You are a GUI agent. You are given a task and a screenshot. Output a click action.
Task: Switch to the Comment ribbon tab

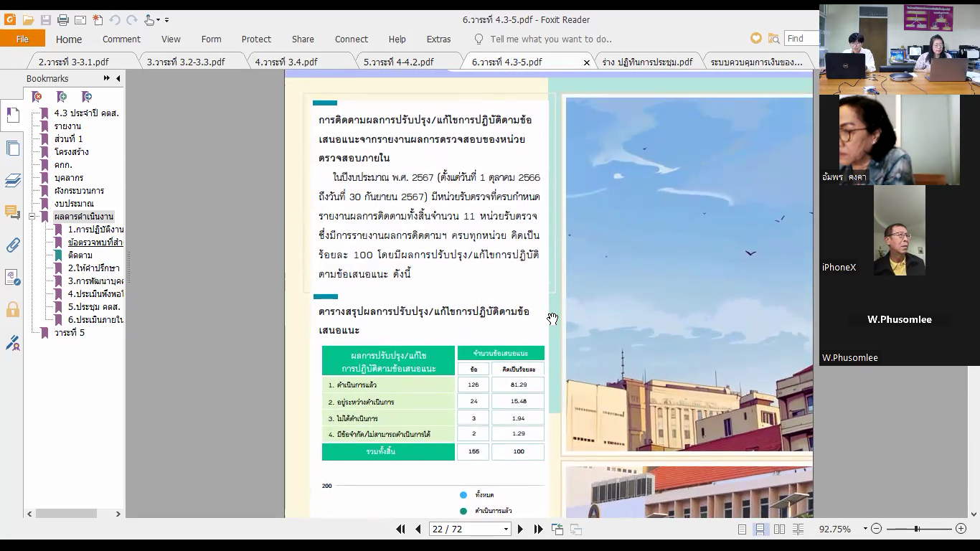(x=121, y=39)
